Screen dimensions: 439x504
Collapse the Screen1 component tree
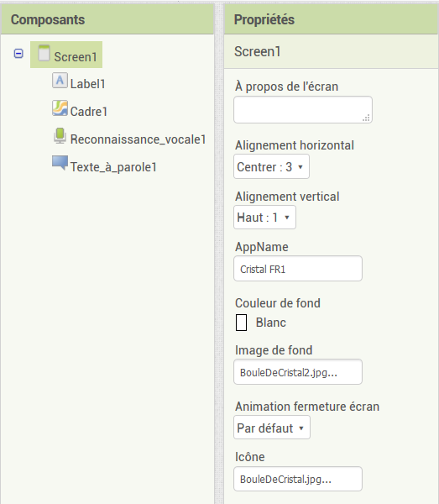(x=18, y=54)
